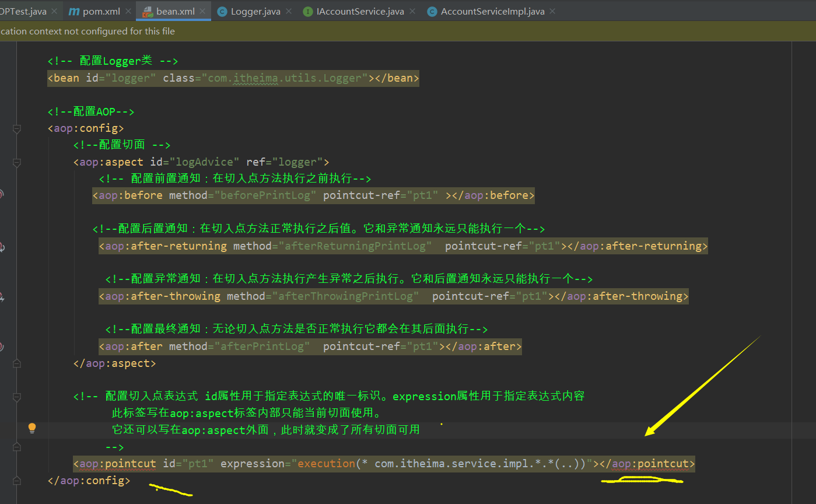The height and width of the screenshot is (504, 816).
Task: Close the IAccountService.java tab
Action: (x=412, y=12)
